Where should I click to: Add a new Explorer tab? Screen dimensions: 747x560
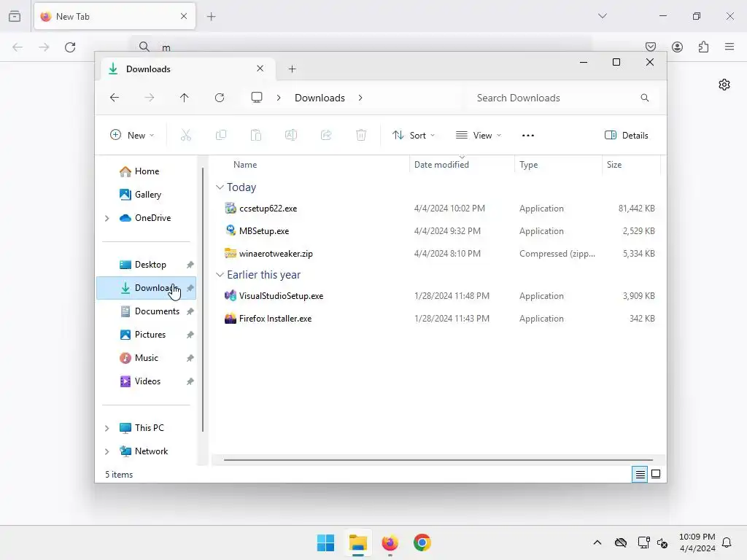tap(292, 69)
